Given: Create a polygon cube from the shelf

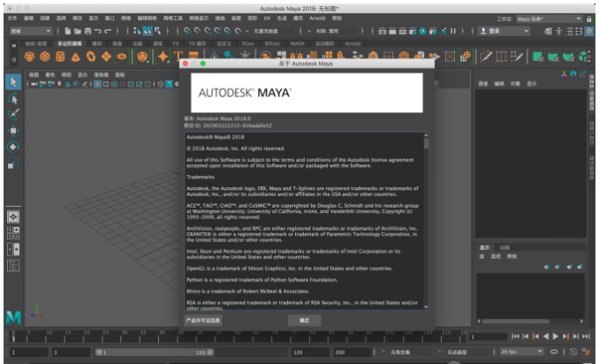Looking at the screenshot, I should pos(45,57).
